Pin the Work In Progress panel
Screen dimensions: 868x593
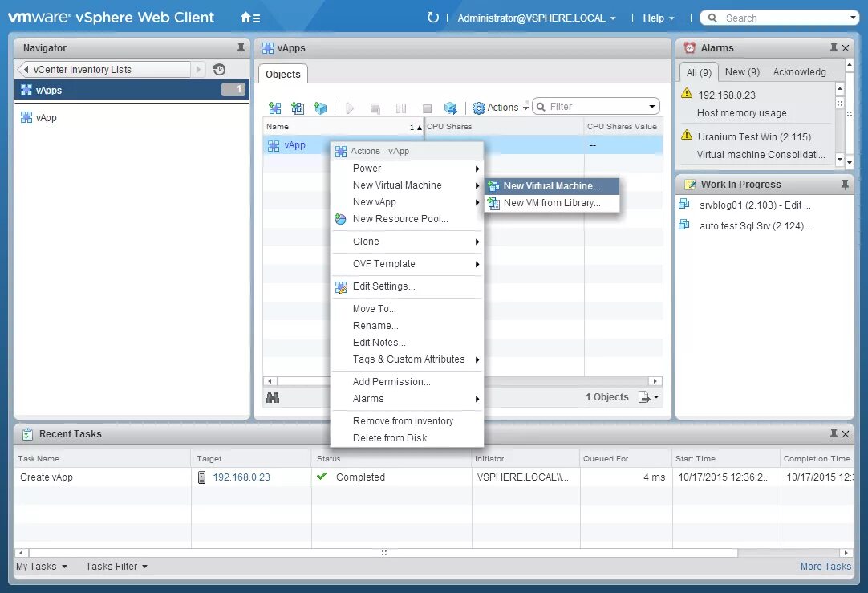point(845,185)
